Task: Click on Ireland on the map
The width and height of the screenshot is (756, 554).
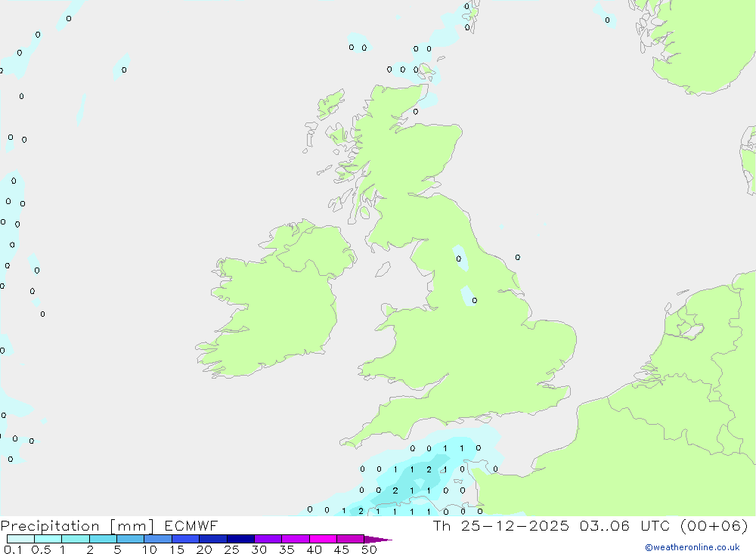Action: click(280, 302)
